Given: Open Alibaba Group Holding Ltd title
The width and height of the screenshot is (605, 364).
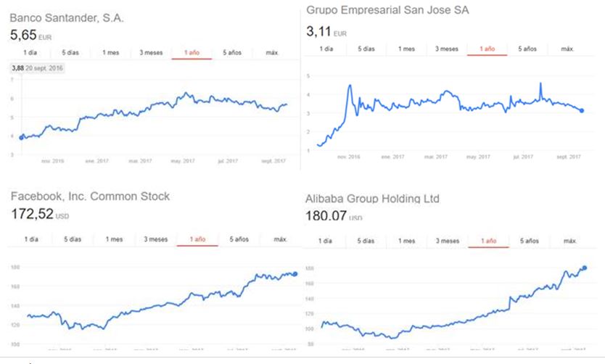Looking at the screenshot, I should tap(374, 198).
